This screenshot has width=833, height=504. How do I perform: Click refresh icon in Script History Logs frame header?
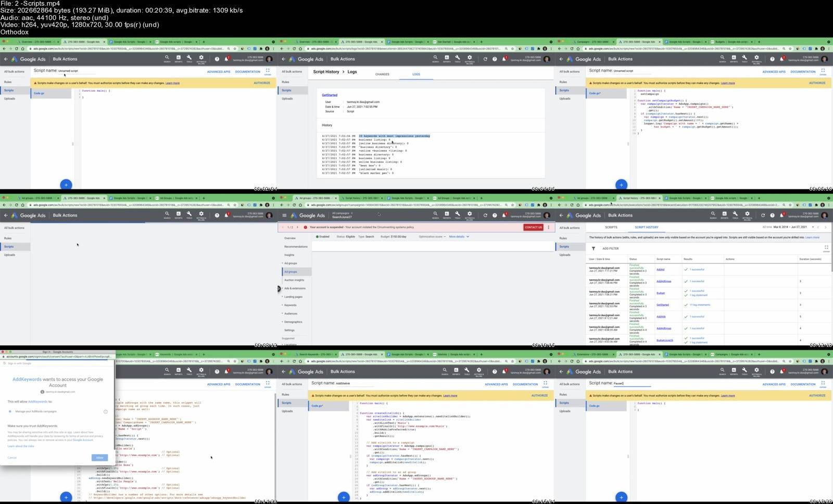pyautogui.click(x=485, y=59)
